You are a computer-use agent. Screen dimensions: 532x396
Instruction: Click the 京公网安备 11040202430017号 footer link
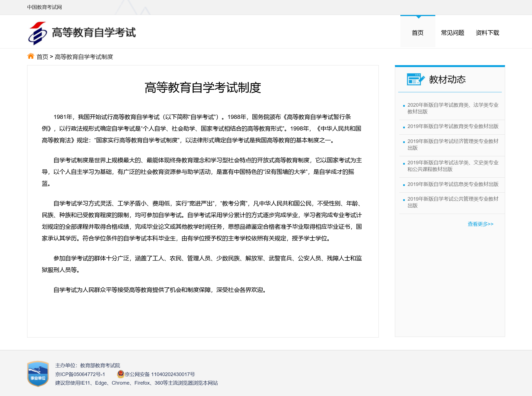click(160, 374)
